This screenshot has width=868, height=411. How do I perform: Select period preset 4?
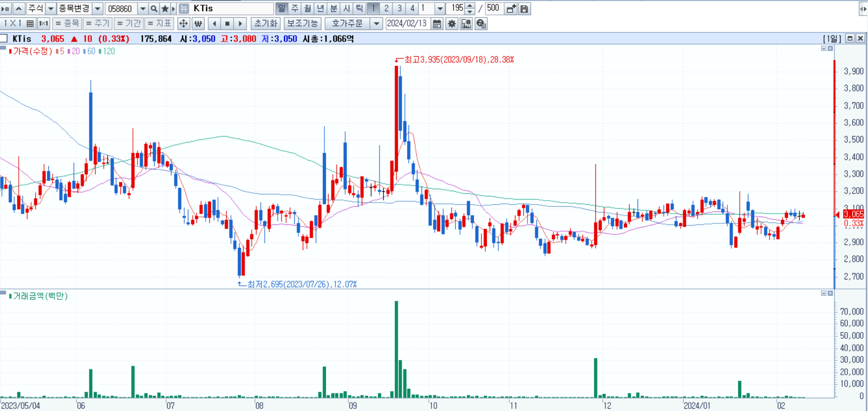coord(412,9)
